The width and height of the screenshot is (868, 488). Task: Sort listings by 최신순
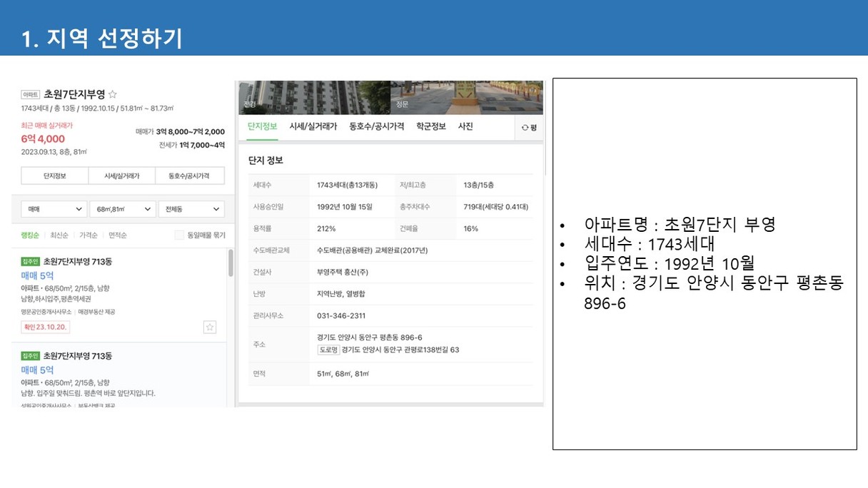pyautogui.click(x=59, y=235)
